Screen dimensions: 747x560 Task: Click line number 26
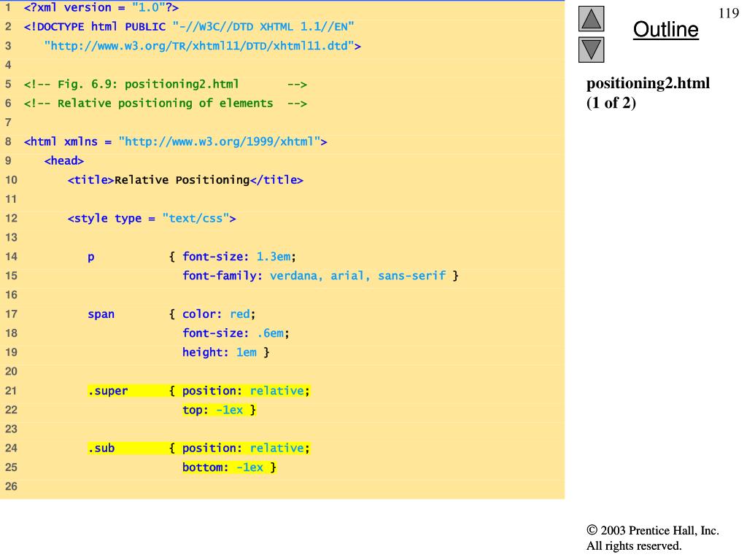11,486
